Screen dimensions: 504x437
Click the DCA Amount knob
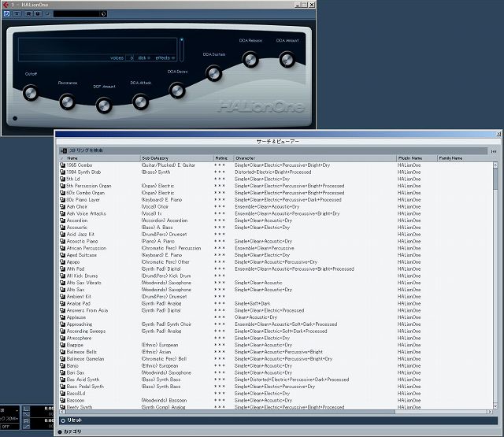(x=287, y=59)
